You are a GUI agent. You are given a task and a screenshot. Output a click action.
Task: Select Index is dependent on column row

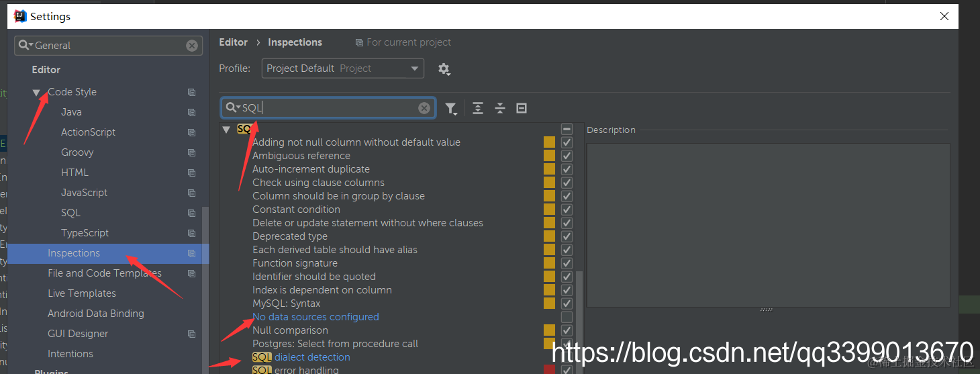tap(322, 290)
